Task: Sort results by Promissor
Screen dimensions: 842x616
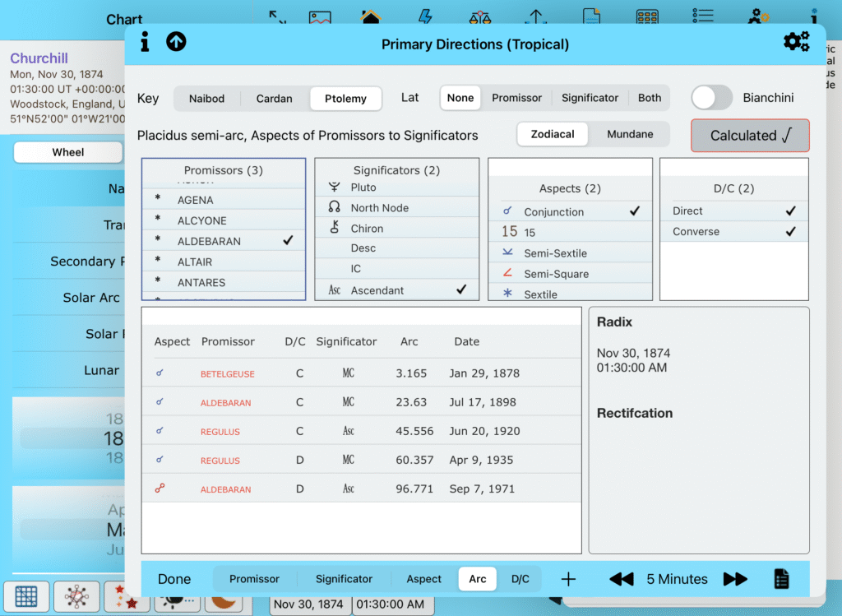Action: point(254,579)
